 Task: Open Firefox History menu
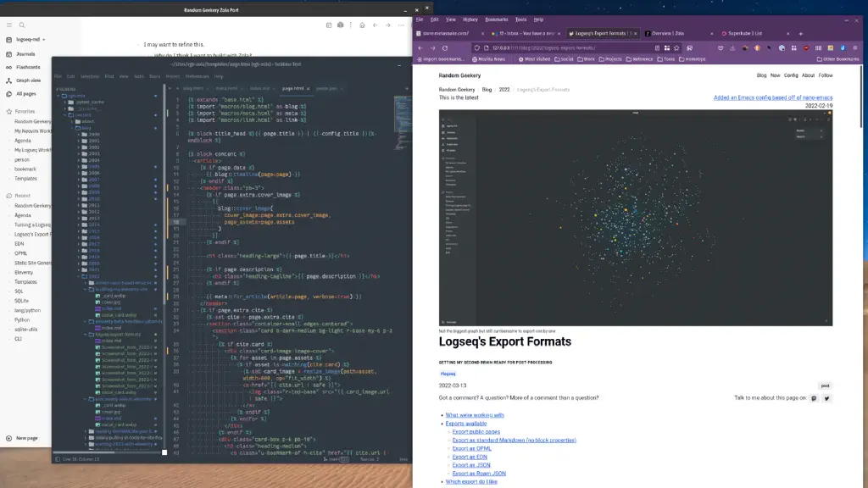470,19
